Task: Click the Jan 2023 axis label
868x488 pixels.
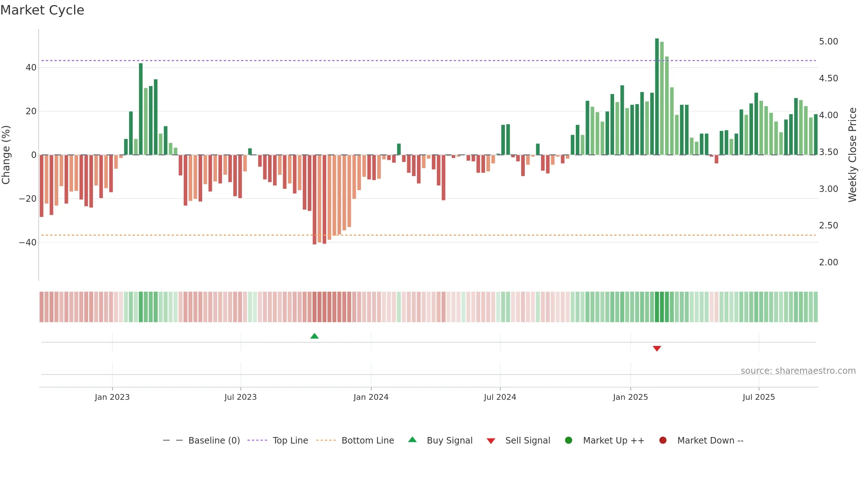Action: (x=112, y=397)
